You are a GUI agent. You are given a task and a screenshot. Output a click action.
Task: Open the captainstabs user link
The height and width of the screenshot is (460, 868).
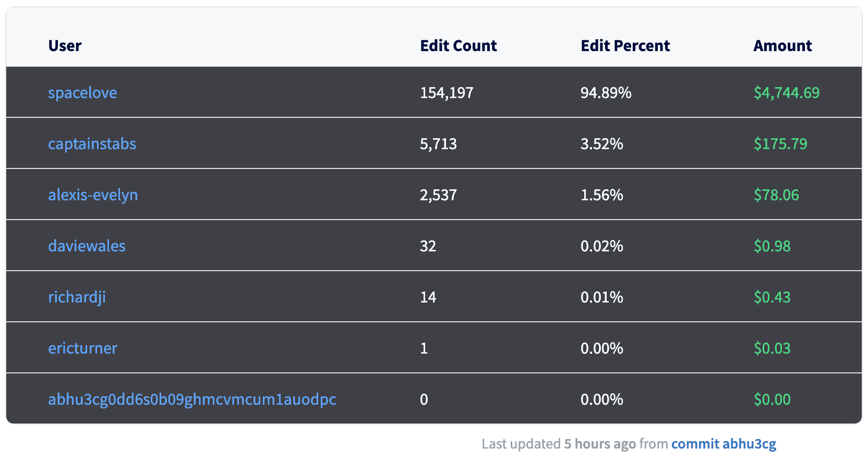(x=92, y=144)
